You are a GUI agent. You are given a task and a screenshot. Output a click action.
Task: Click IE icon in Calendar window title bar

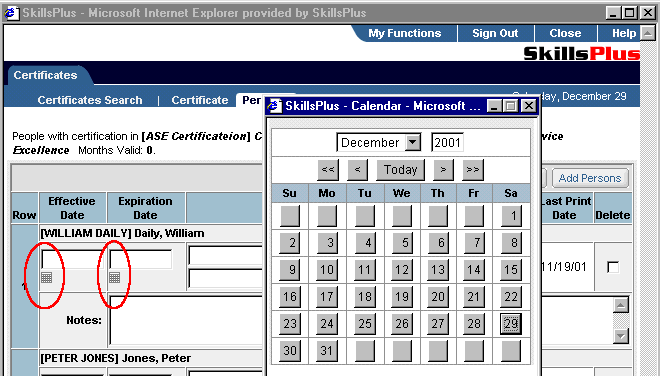(274, 106)
